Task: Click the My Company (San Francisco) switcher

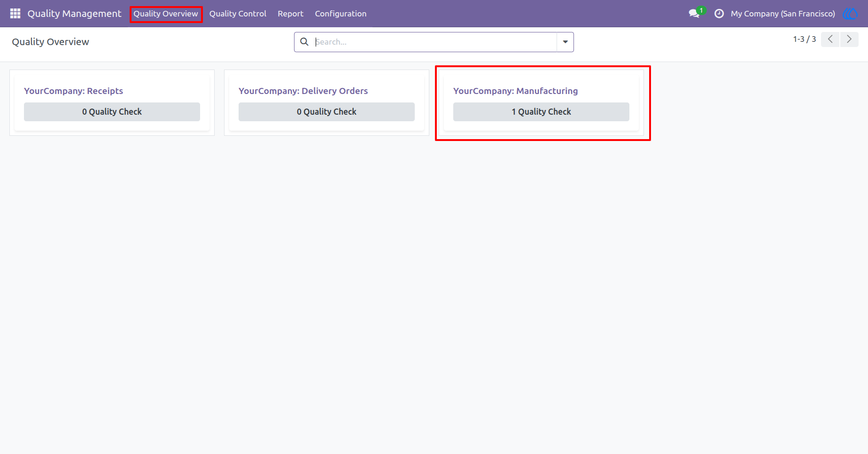Action: (783, 14)
